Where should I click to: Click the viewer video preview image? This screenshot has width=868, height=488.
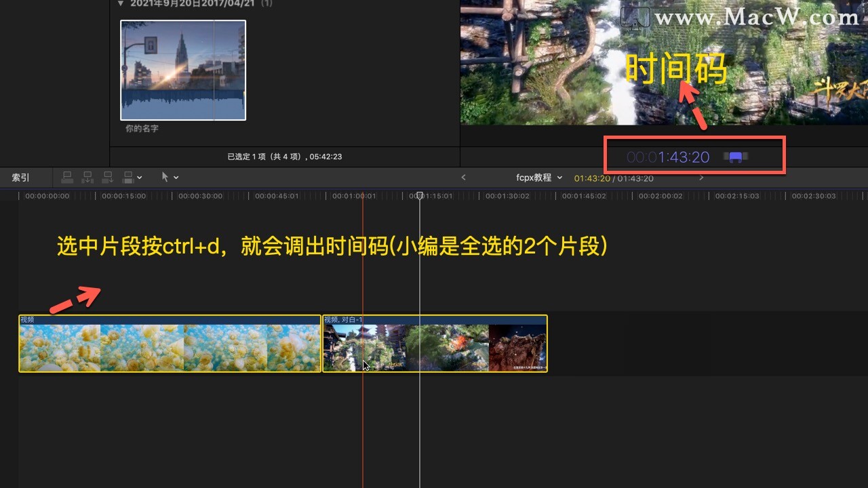(664, 62)
